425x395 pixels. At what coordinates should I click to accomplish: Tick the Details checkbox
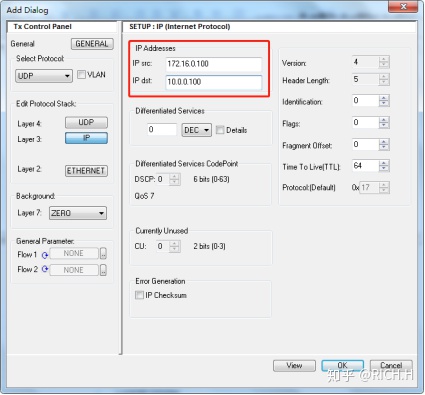click(x=220, y=130)
